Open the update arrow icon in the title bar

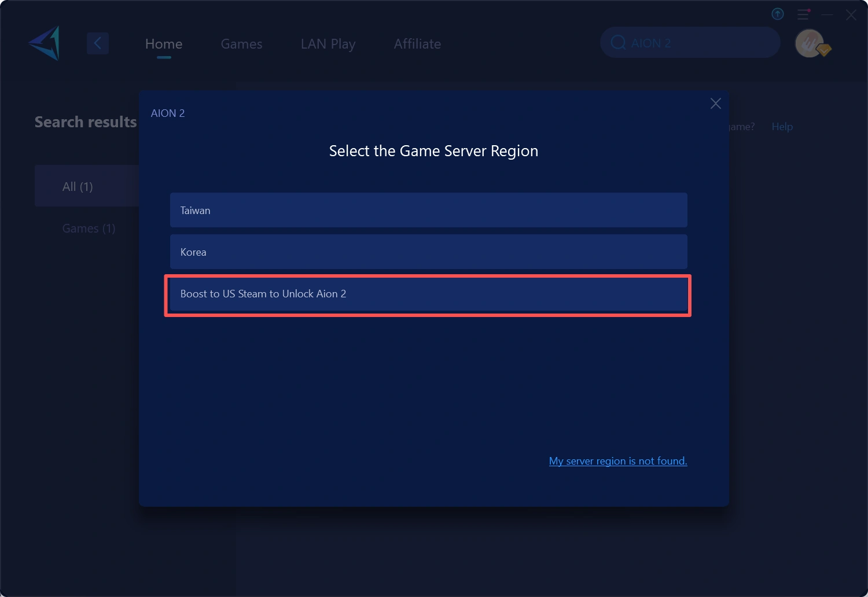click(x=778, y=14)
